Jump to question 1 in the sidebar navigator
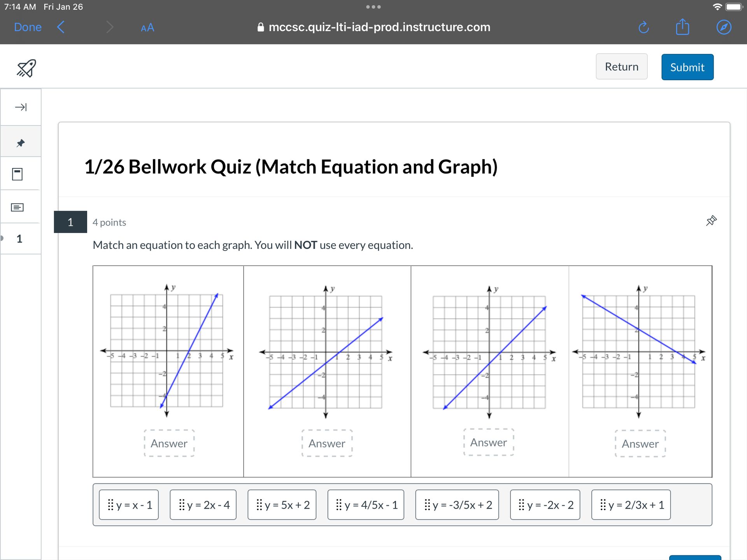 [19, 239]
